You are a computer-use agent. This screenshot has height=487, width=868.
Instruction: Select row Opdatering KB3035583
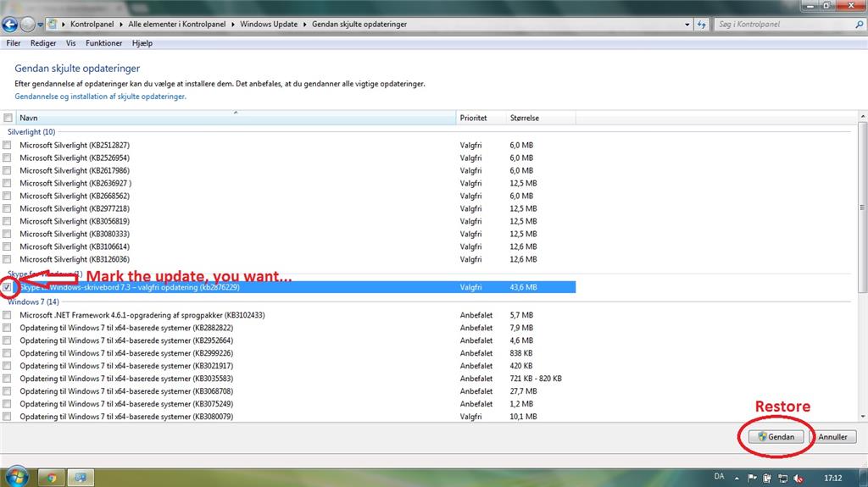(288, 379)
